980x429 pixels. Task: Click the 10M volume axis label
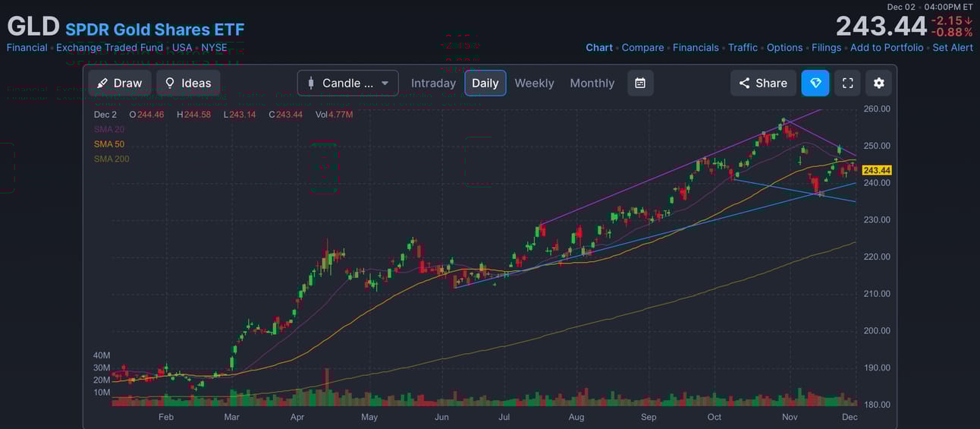[102, 393]
